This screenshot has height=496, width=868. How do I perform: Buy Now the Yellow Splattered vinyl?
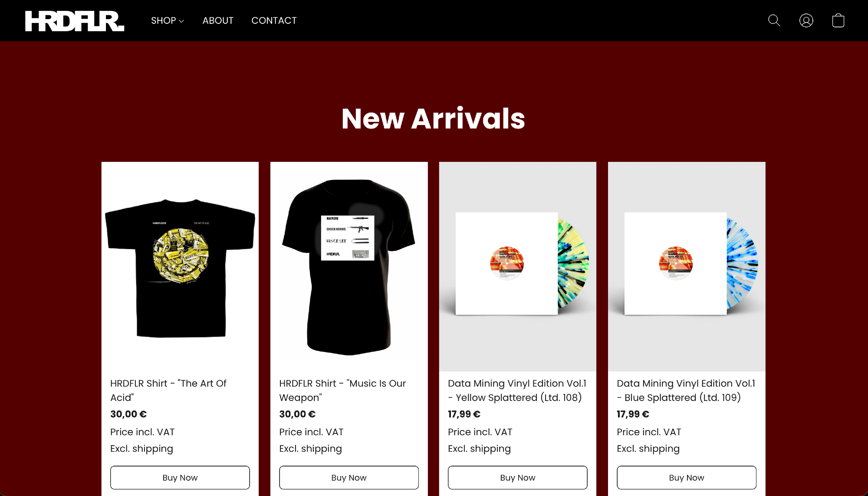[x=518, y=477]
